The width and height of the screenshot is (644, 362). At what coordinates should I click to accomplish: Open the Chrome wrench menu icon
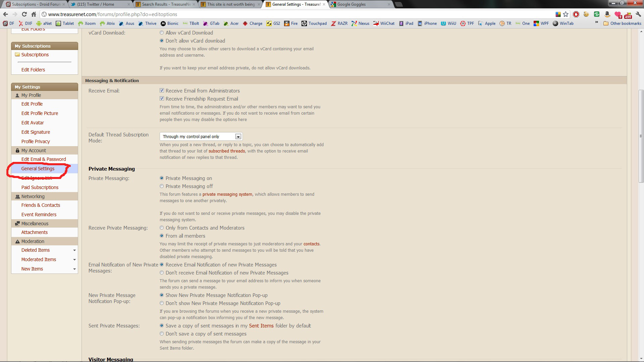638,14
